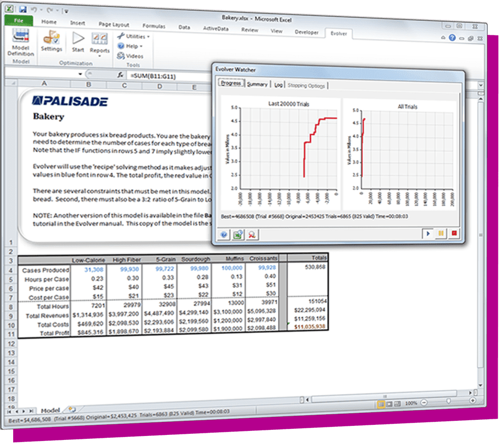The height and width of the screenshot is (448, 504).
Task: Switch to Page Break Preview in the status bar
Action: (398, 404)
